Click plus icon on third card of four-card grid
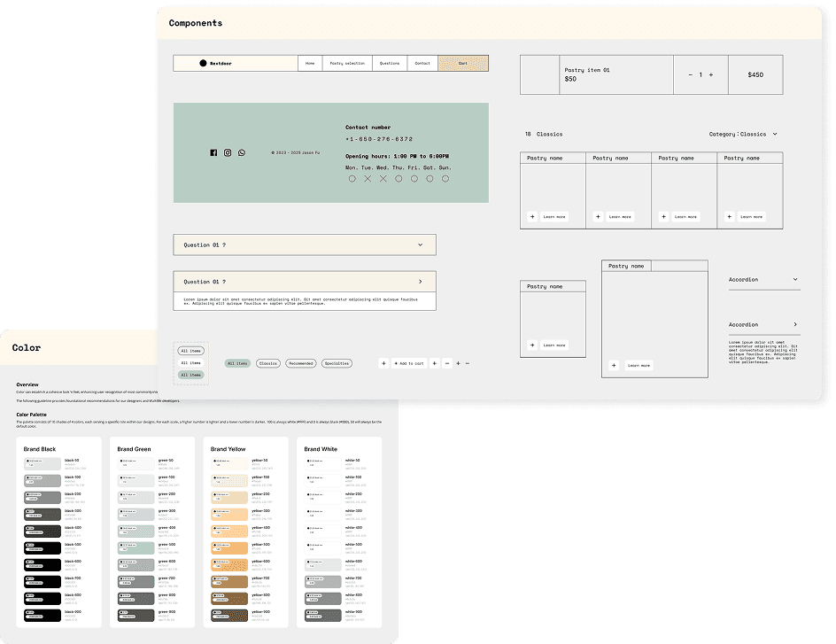Viewport: 836px width, 644px height. coord(663,216)
